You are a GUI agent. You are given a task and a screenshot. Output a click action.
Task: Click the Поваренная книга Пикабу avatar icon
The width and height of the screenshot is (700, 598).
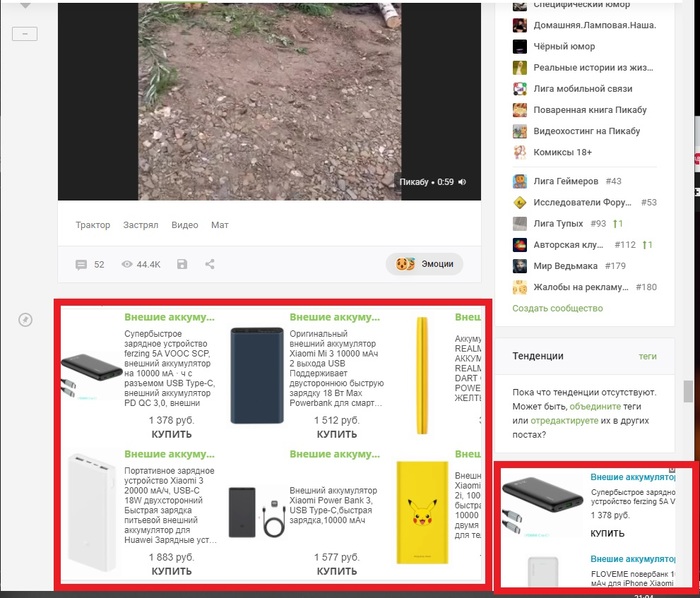pos(520,110)
